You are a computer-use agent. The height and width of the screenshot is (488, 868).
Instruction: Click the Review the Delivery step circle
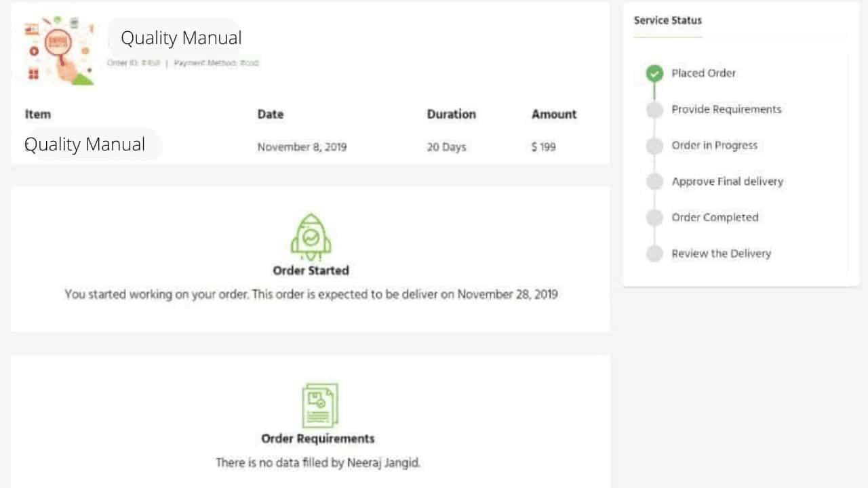(x=654, y=253)
